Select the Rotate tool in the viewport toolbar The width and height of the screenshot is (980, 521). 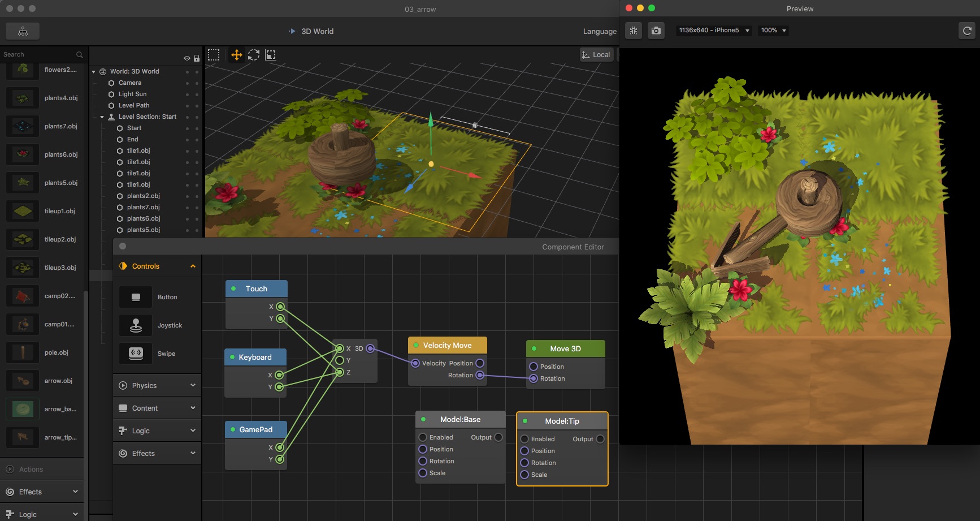click(253, 55)
